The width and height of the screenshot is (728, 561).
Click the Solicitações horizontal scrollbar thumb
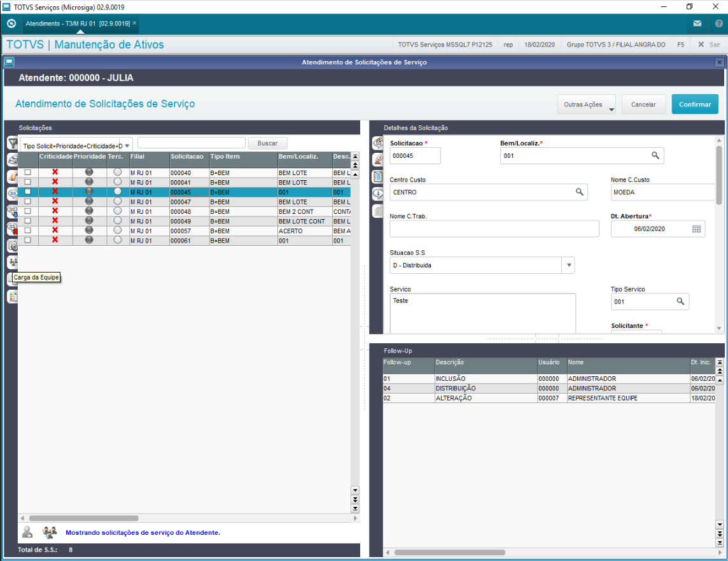click(83, 518)
